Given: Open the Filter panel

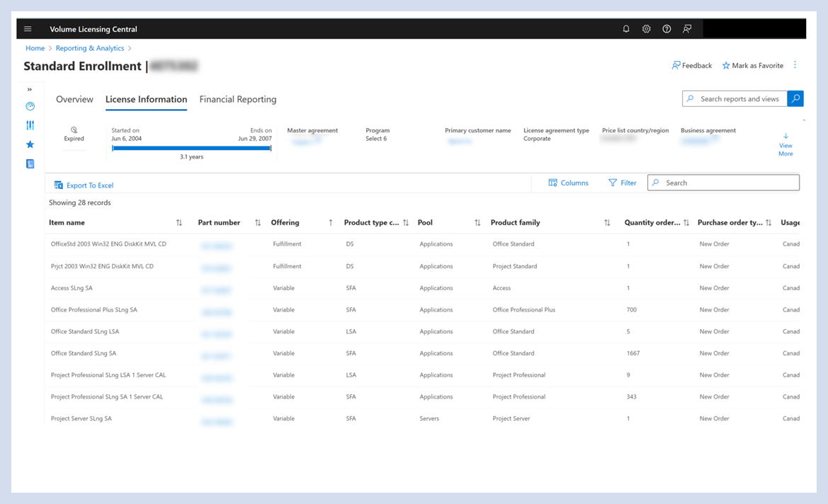Looking at the screenshot, I should [x=622, y=183].
